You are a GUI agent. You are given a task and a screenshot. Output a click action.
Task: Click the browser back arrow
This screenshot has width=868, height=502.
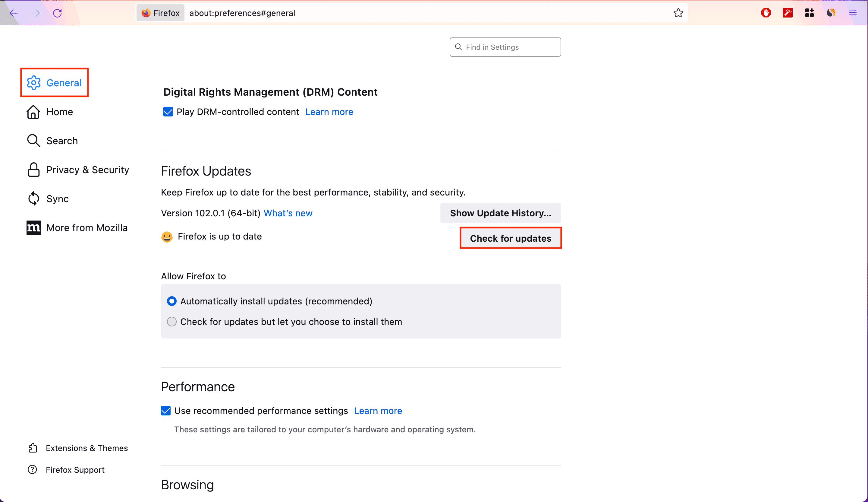(14, 13)
